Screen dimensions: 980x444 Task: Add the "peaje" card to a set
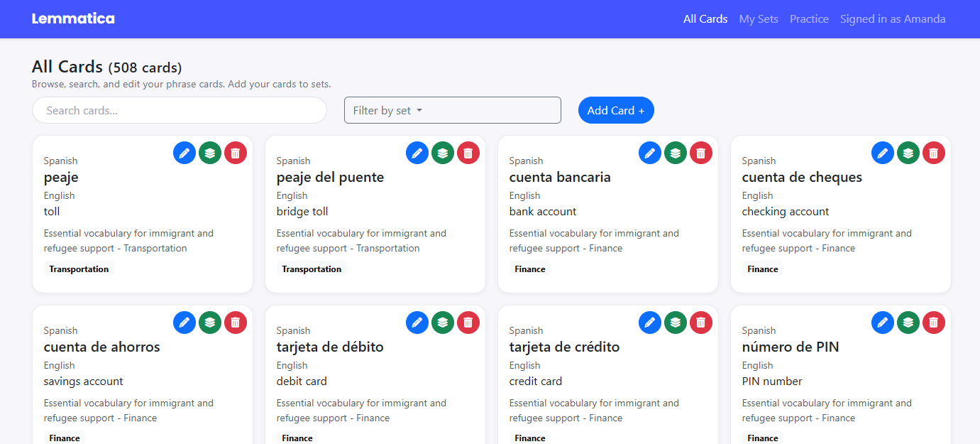click(x=210, y=152)
